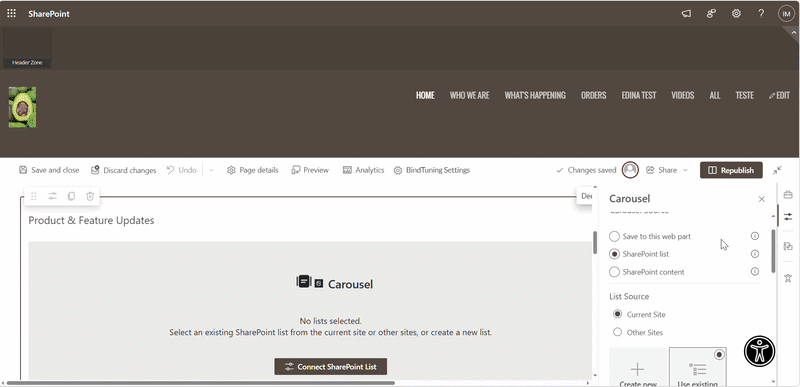800x387 pixels.
Task: Select Other Sites as list source
Action: click(x=638, y=332)
